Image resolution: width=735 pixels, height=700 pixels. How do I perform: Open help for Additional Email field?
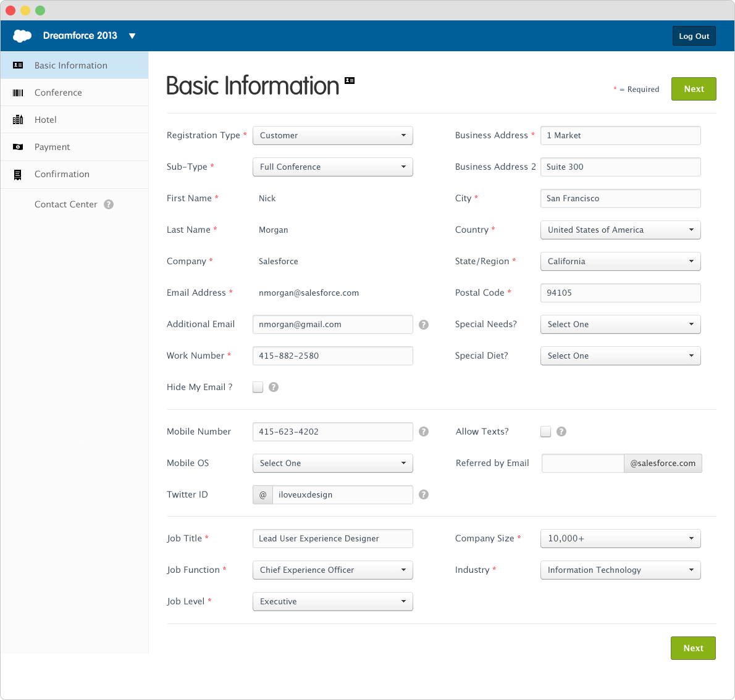point(424,325)
